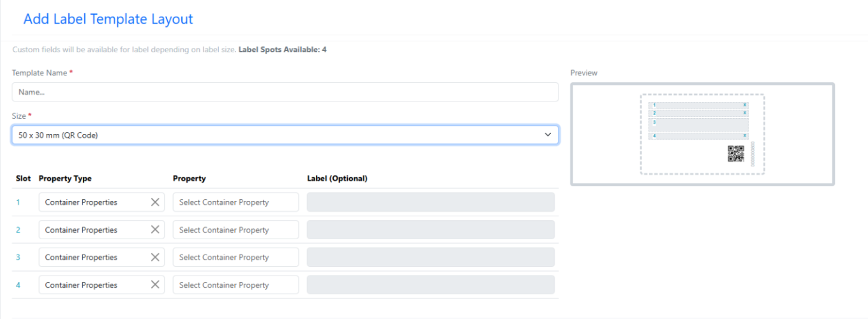Focus the Template Name input field
Image resolution: width=868 pixels, height=319 pixels.
(x=285, y=92)
